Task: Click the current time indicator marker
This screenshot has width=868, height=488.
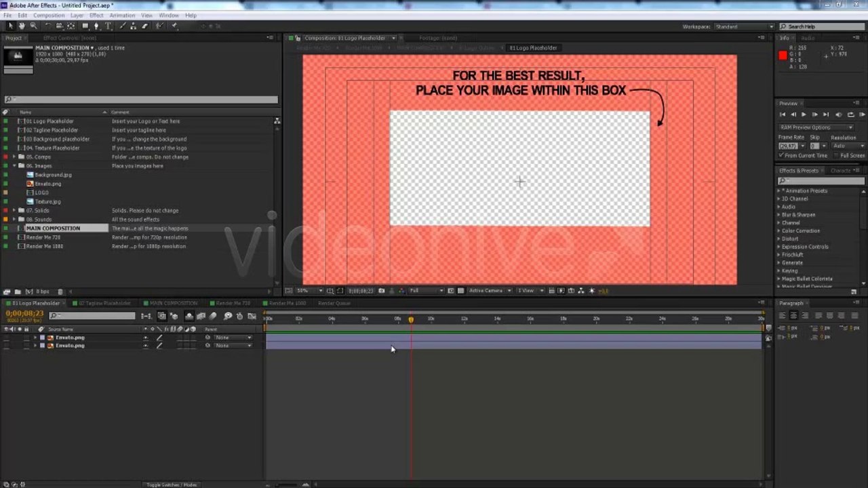Action: (411, 319)
